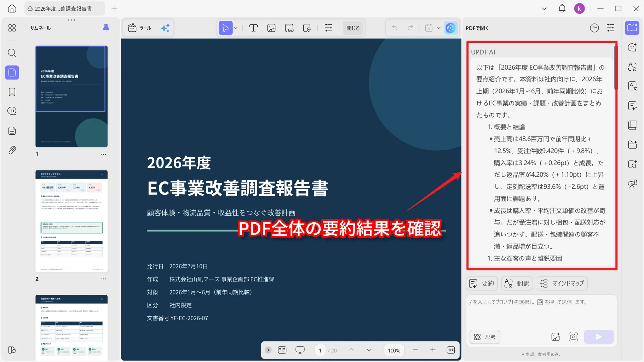The image size is (644, 362).
Task: Open the thumbnail grid view icon
Action: 12,28
